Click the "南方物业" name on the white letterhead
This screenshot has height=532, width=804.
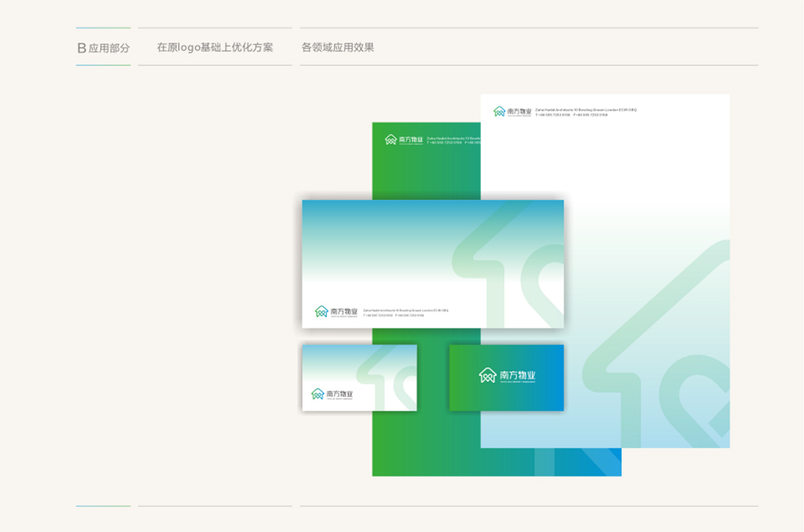519,111
